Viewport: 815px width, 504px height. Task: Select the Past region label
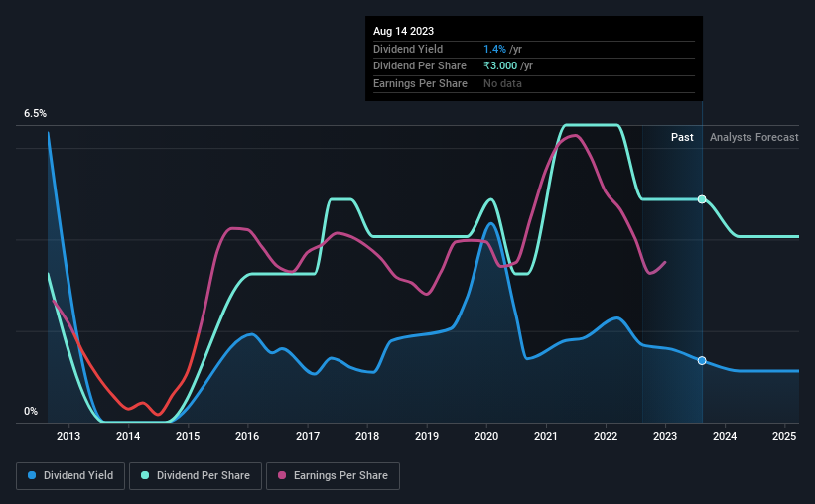[x=682, y=137]
